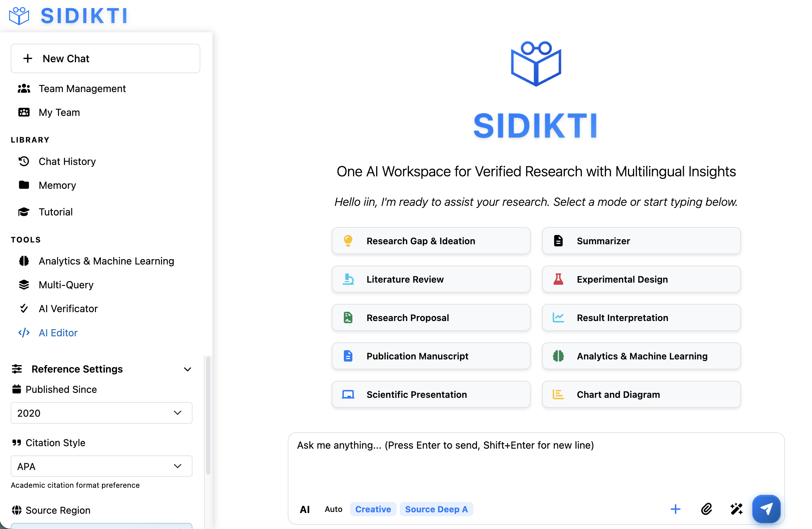Click the Published Since calendar icon
The width and height of the screenshot is (812, 529).
(17, 389)
